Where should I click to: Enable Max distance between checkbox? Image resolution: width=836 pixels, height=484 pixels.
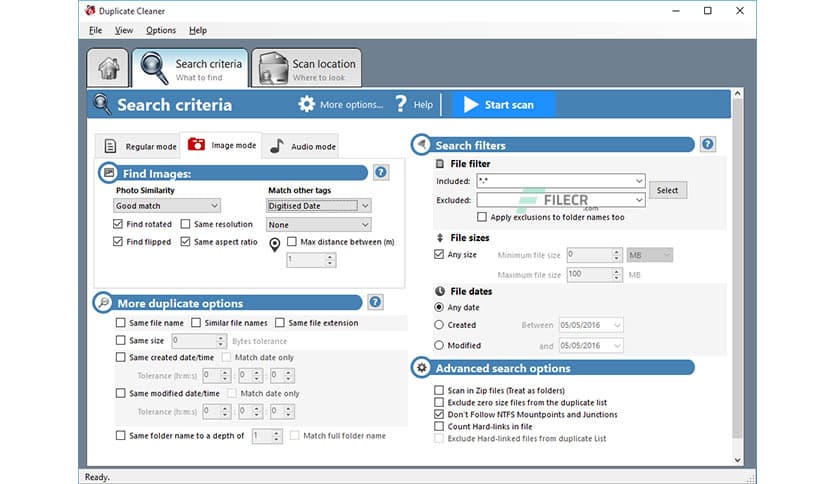coord(292,241)
